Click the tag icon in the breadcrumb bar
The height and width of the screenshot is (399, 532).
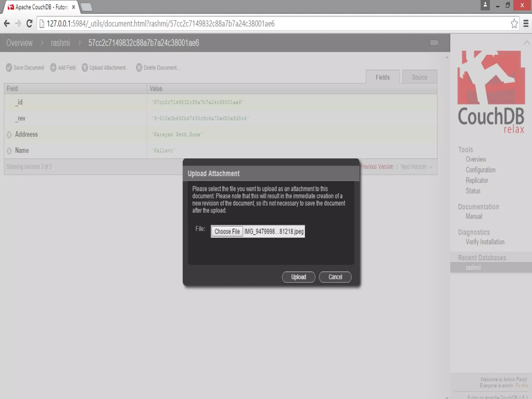pos(434,43)
